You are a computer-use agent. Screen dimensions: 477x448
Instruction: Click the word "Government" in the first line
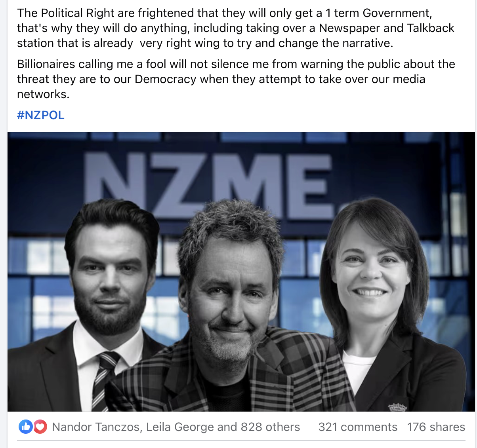397,13
